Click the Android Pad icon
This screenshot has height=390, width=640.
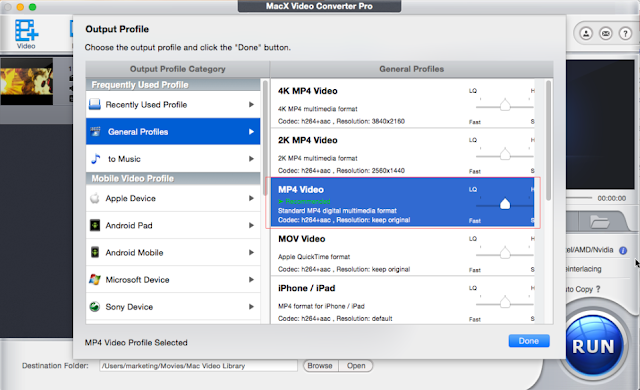coord(95,225)
